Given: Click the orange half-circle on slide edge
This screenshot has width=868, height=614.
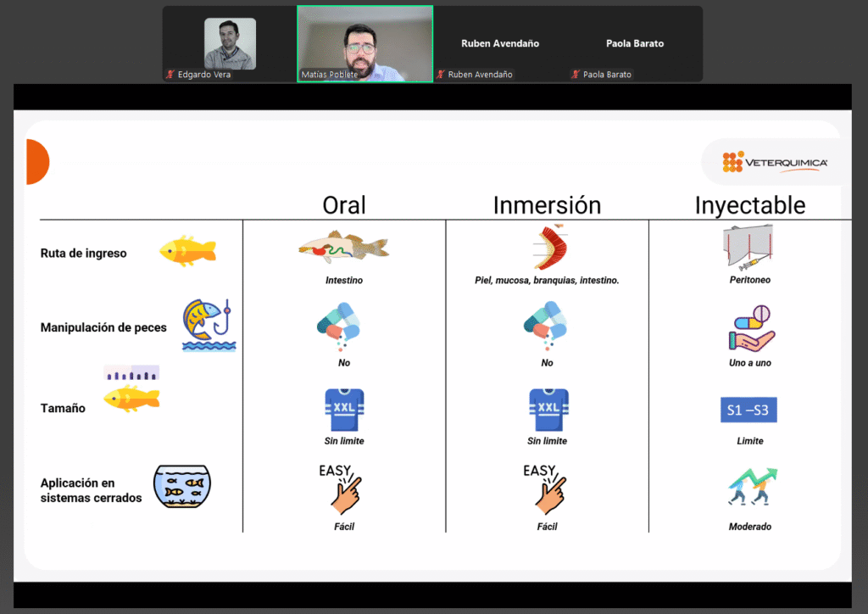Looking at the screenshot, I should pos(36,162).
